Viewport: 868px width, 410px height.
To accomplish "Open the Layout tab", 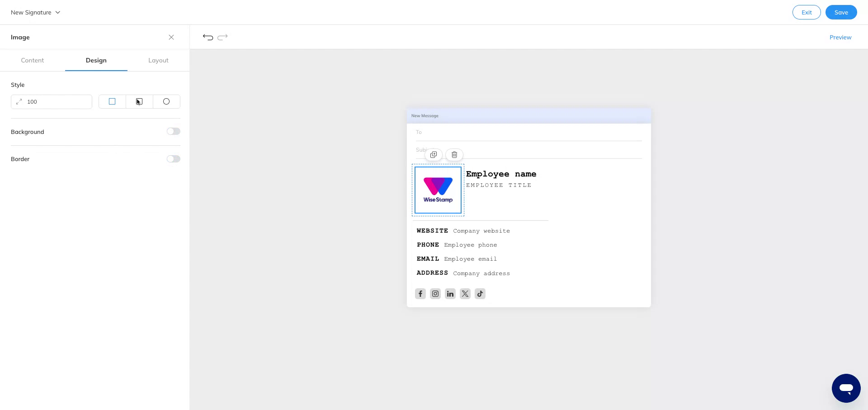I will click(158, 60).
